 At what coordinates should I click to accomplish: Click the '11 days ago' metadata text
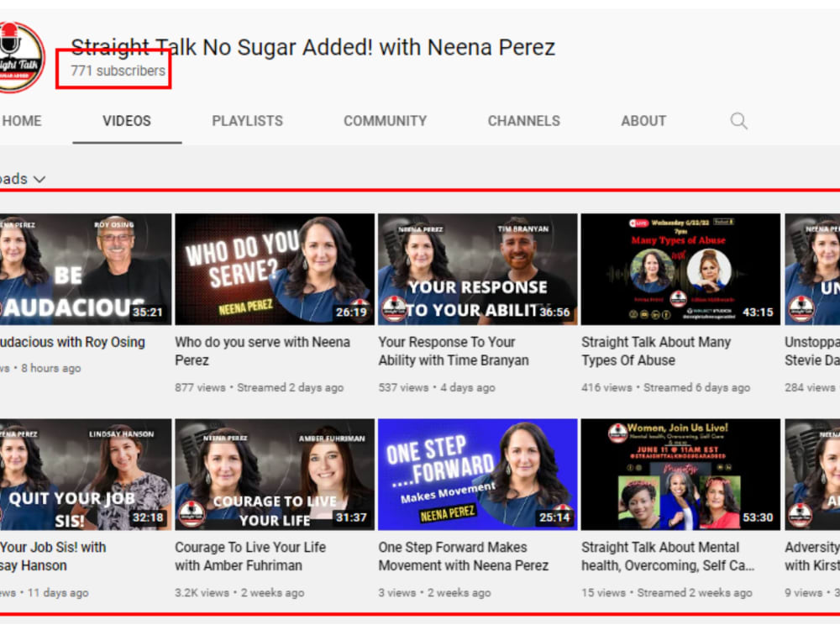(58, 592)
